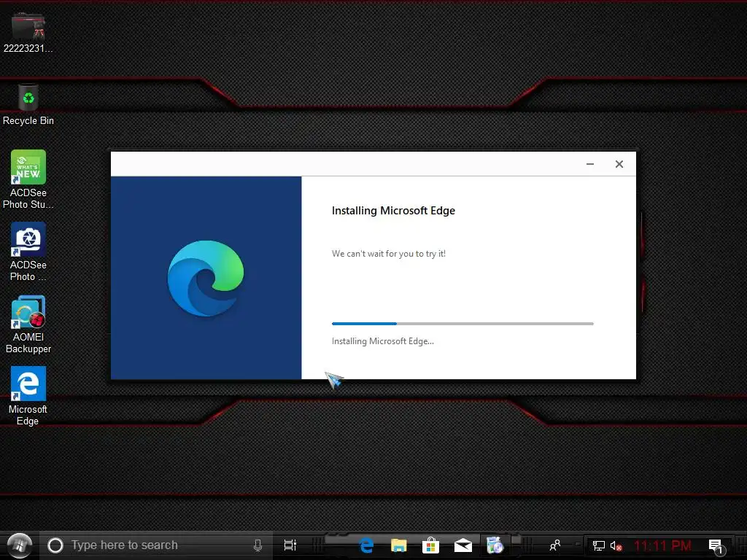This screenshot has height=560, width=747.
Task: Click the Edge logo in installer
Action: click(205, 278)
